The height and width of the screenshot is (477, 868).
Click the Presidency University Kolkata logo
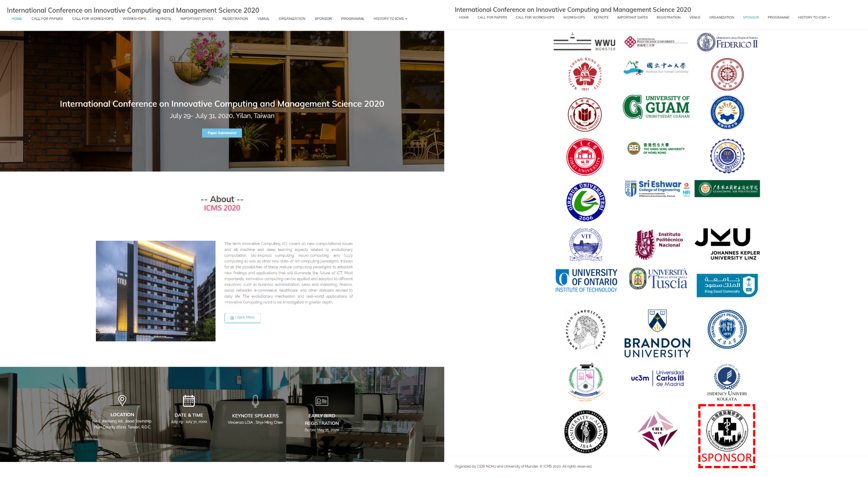[x=727, y=382]
